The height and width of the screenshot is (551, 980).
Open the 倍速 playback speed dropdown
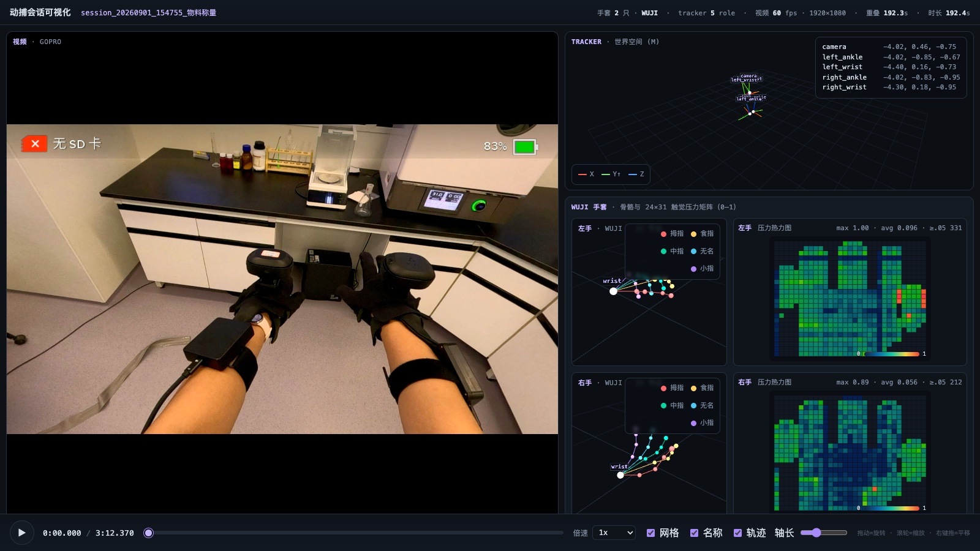click(x=614, y=533)
